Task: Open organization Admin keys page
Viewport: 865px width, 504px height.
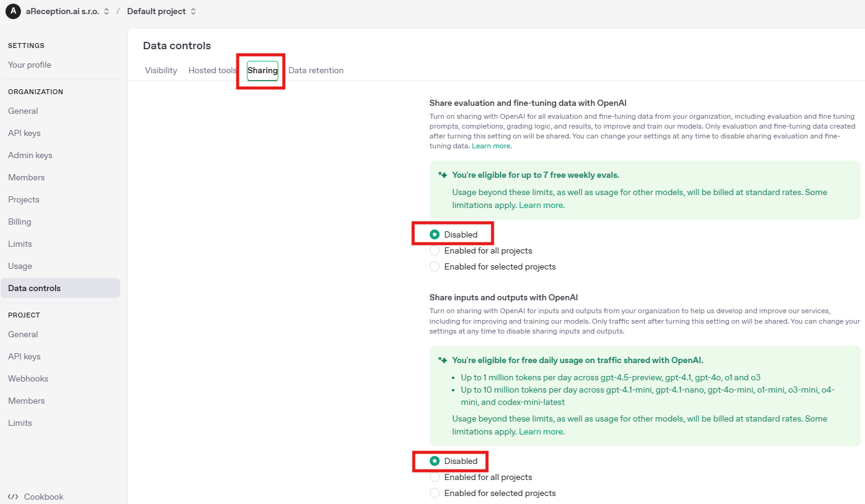Action: 30,155
